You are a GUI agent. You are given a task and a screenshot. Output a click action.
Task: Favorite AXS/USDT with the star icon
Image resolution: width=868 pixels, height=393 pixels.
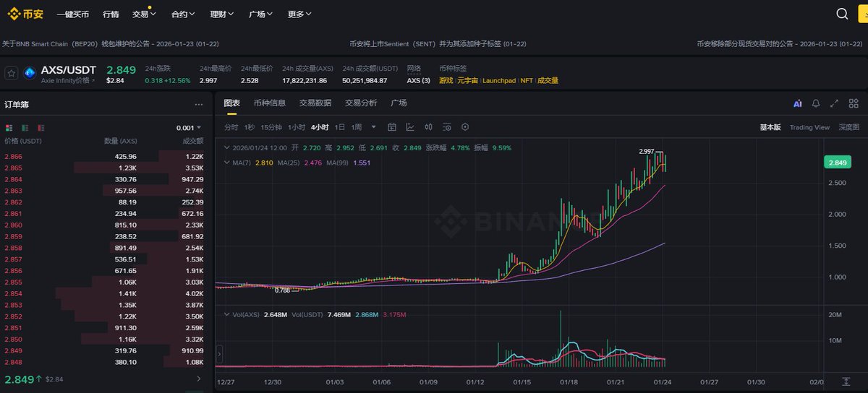click(x=12, y=73)
